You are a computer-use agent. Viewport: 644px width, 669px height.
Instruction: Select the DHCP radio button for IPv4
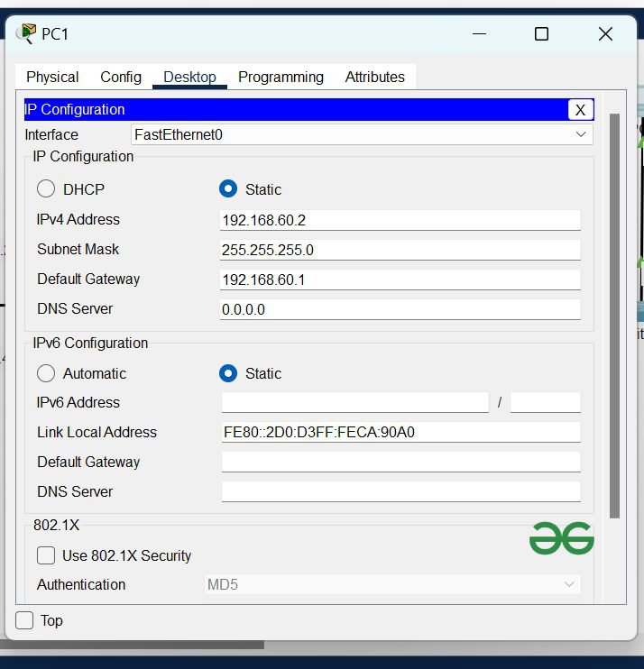click(x=46, y=189)
